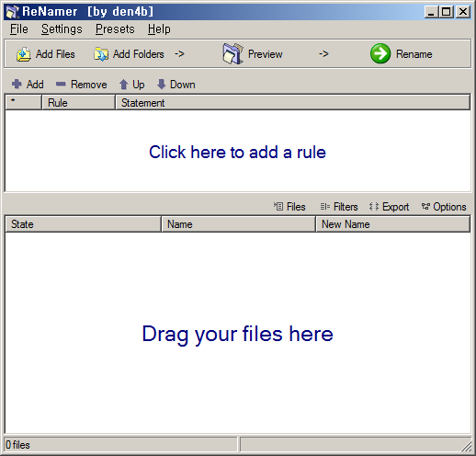Click the 'Drag your files here' area text
Viewport: 476px width, 456px height.
[x=238, y=334]
